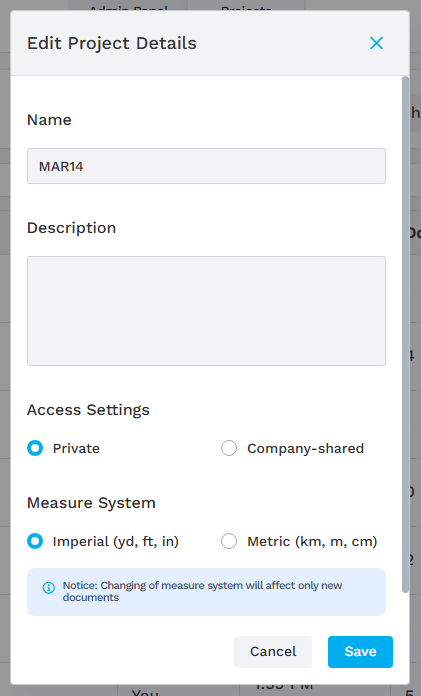Image resolution: width=421 pixels, height=696 pixels.
Task: Click the Measure System heading
Action: click(91, 503)
